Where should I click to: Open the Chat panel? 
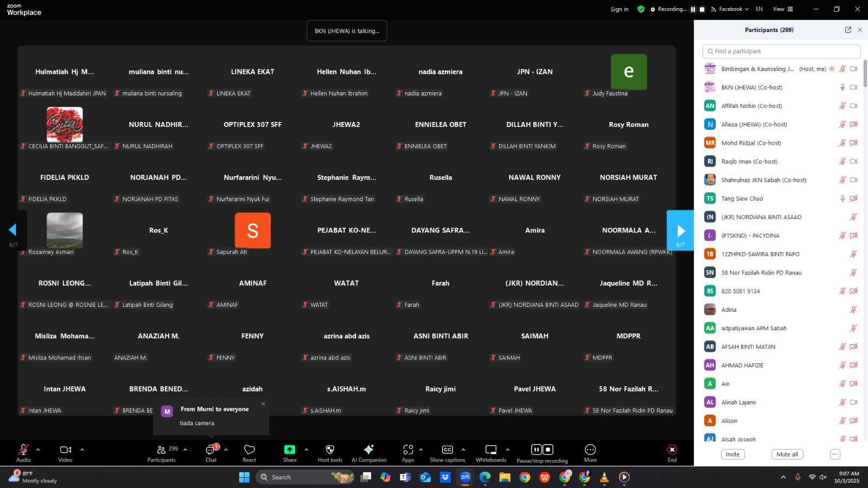[210, 453]
